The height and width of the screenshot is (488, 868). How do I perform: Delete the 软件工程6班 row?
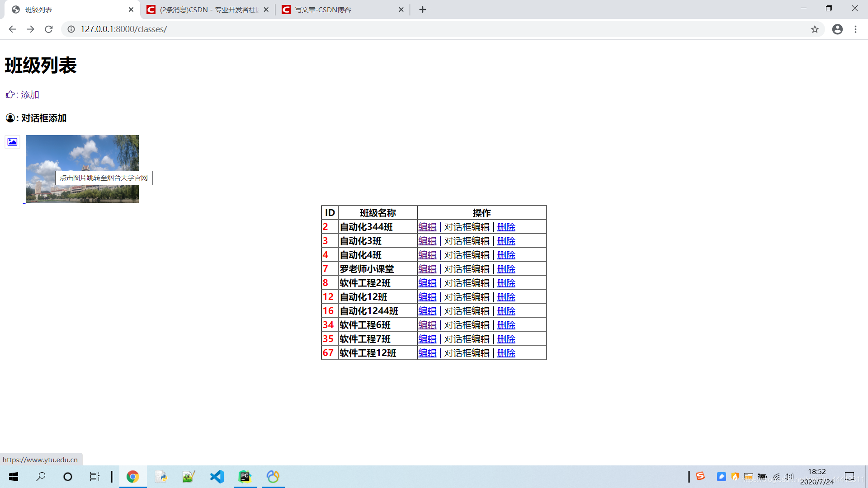[x=506, y=325]
